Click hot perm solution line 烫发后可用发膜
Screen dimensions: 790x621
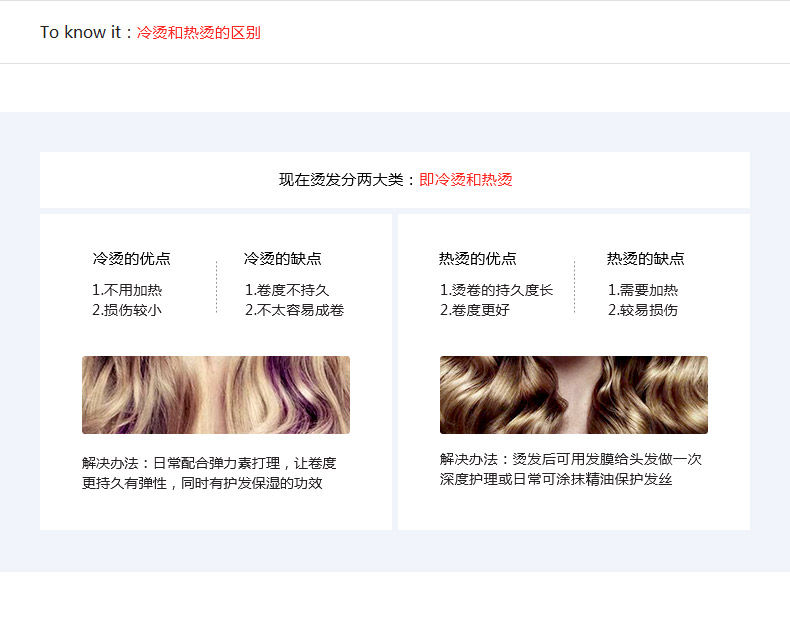(571, 459)
